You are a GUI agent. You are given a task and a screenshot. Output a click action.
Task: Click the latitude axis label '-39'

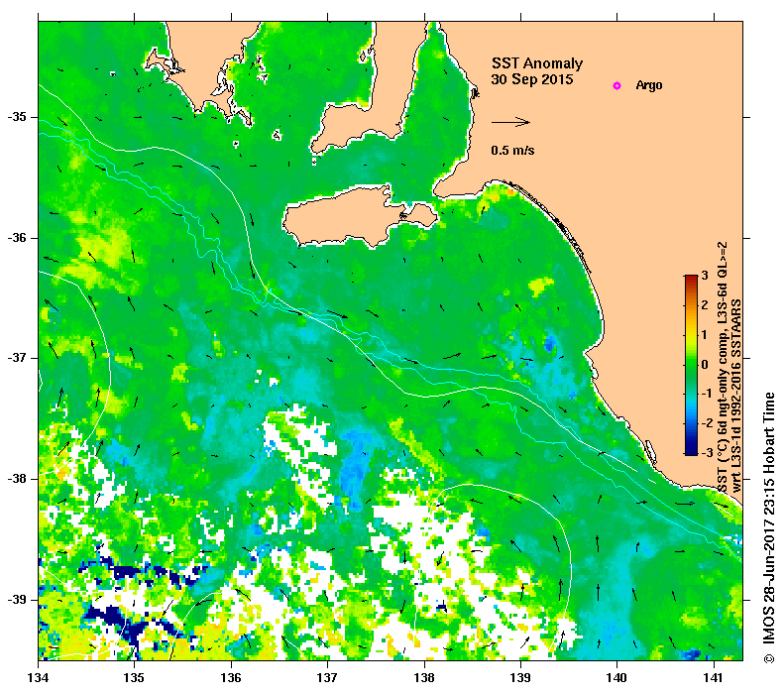17,600
